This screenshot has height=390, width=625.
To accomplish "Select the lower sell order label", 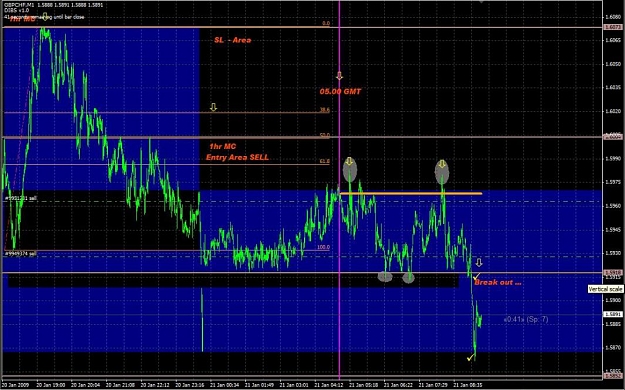I will click(x=21, y=253).
